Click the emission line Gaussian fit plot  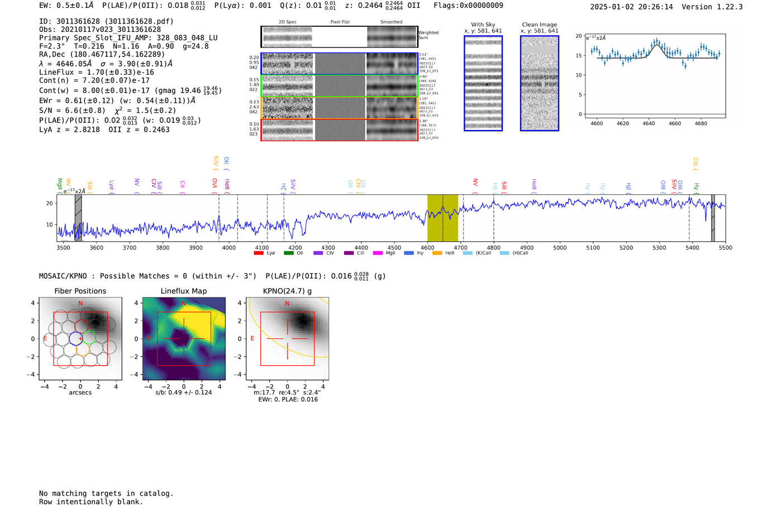pos(655,76)
